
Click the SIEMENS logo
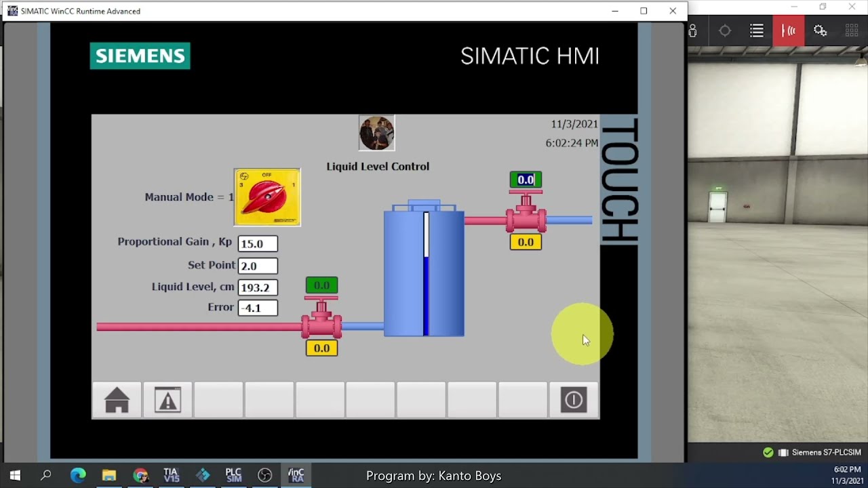(140, 56)
